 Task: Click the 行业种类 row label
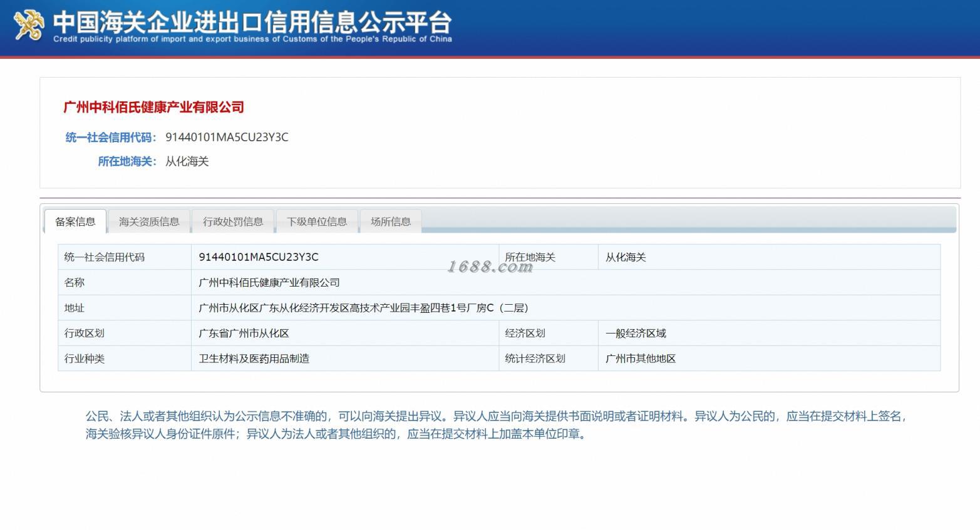tap(125, 359)
